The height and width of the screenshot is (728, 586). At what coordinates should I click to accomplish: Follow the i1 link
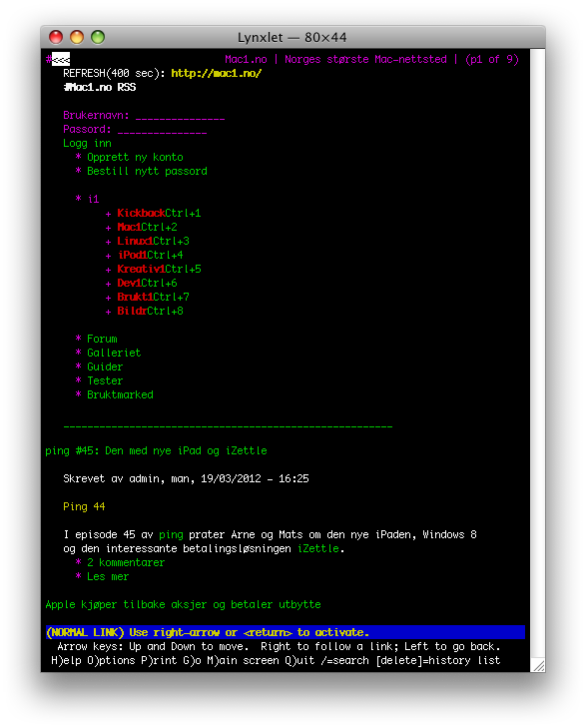pyautogui.click(x=93, y=199)
